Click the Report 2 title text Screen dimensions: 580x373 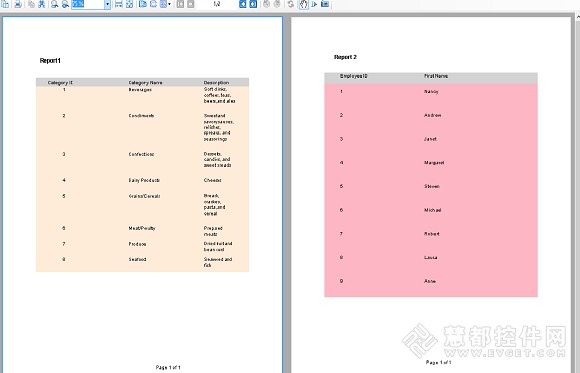coord(345,57)
